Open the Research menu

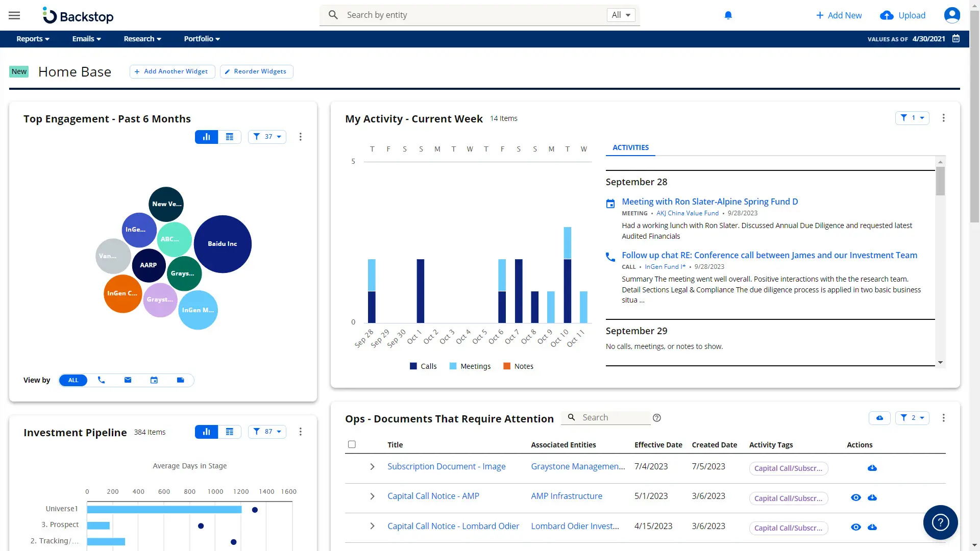click(142, 39)
